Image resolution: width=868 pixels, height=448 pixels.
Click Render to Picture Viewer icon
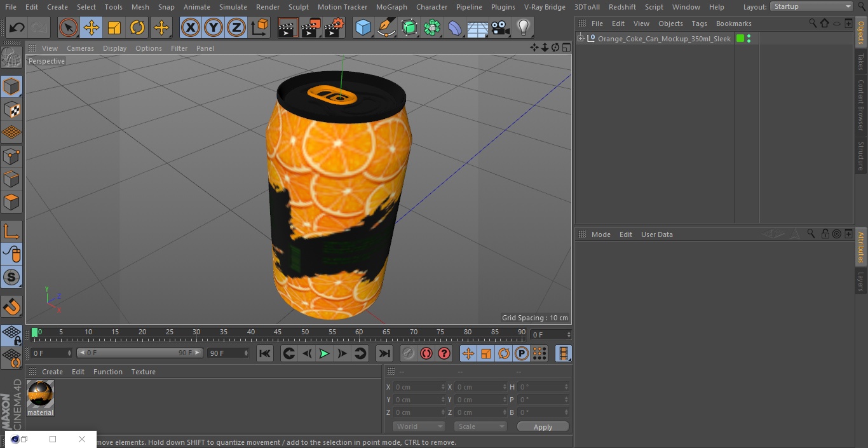coord(311,27)
